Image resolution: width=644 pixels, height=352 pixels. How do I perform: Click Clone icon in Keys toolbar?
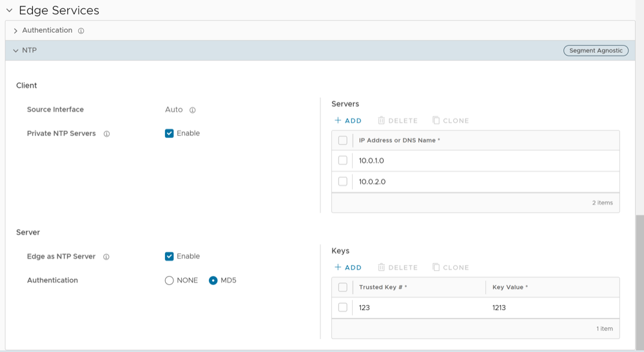(436, 268)
